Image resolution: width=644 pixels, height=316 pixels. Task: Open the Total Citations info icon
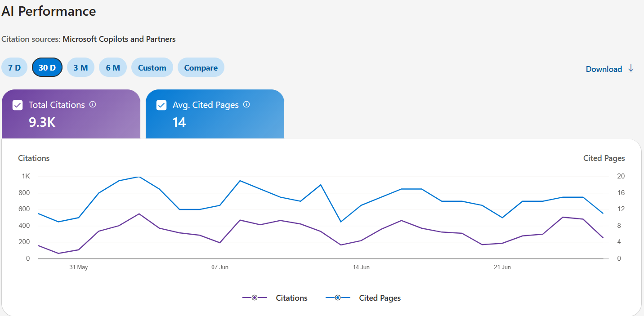(x=93, y=104)
